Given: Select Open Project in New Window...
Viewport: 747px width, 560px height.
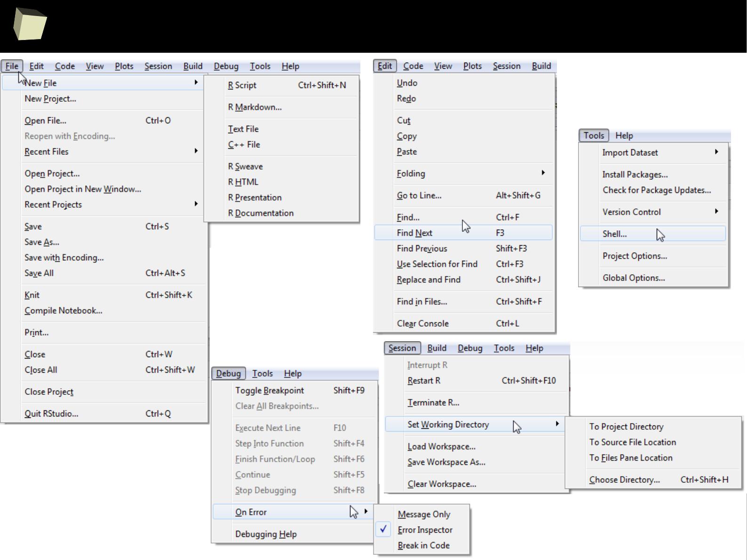Looking at the screenshot, I should click(83, 189).
